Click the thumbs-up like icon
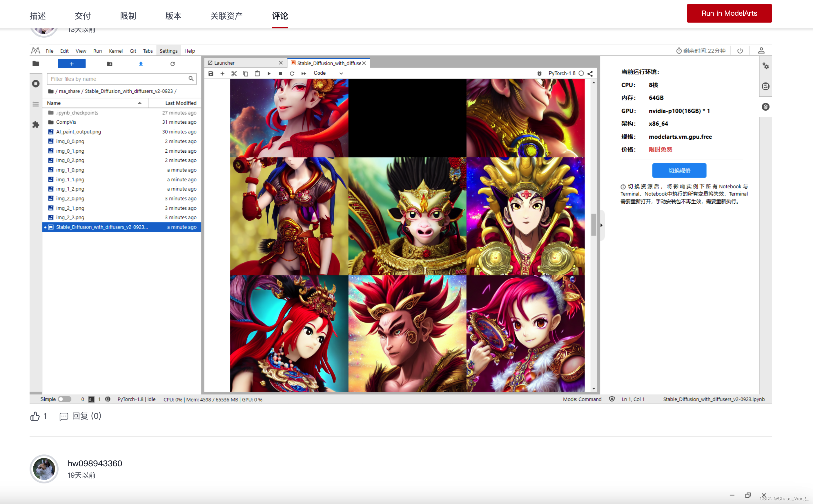This screenshot has height=504, width=813. tap(35, 416)
